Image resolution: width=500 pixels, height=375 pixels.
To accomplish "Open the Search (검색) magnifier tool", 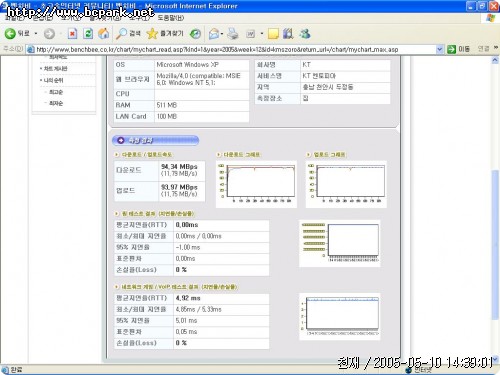I will click(128, 33).
